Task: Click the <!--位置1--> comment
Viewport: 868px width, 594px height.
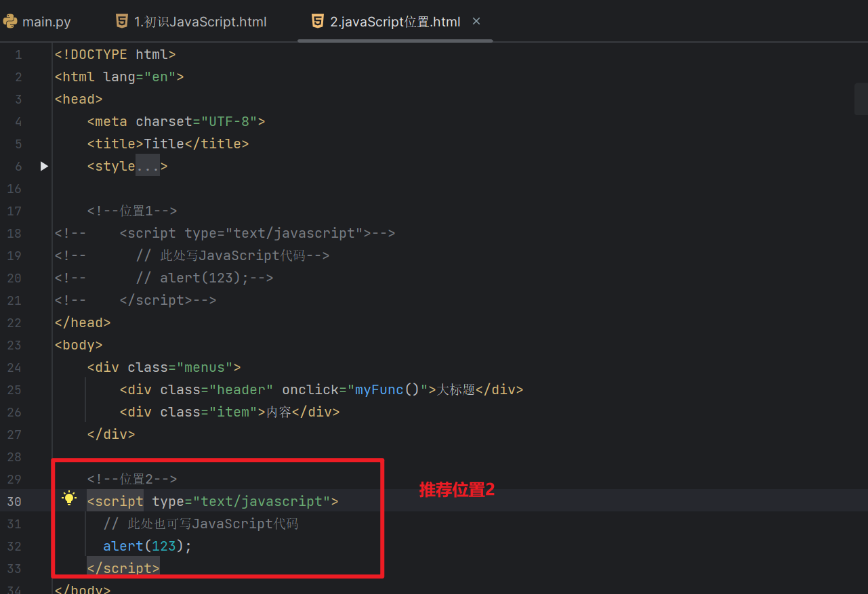Action: click(x=132, y=211)
